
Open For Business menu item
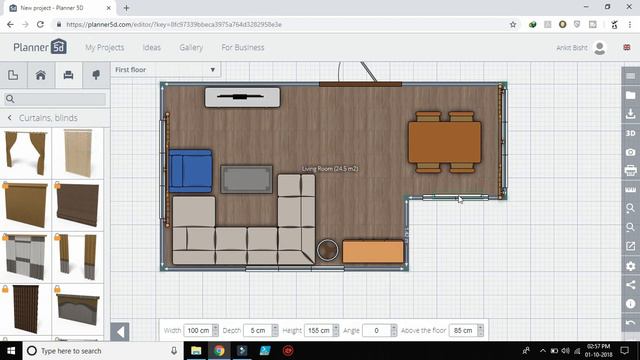point(243,47)
